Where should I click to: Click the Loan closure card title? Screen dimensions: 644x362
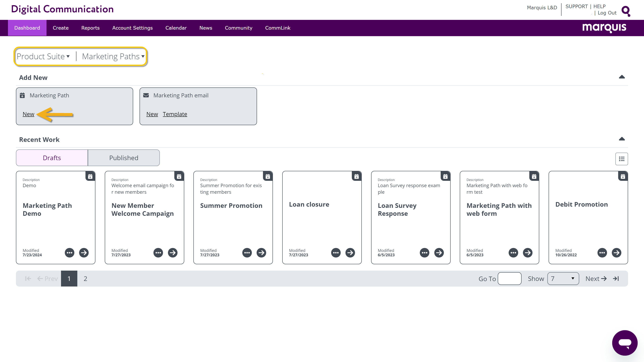309,205
